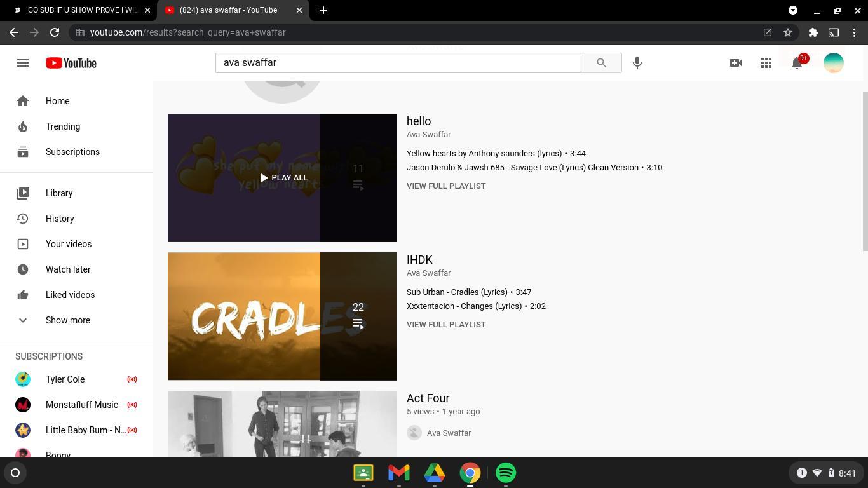This screenshot has height=488, width=868.
Task: Open Subscriptions in the sidebar
Action: (76, 152)
